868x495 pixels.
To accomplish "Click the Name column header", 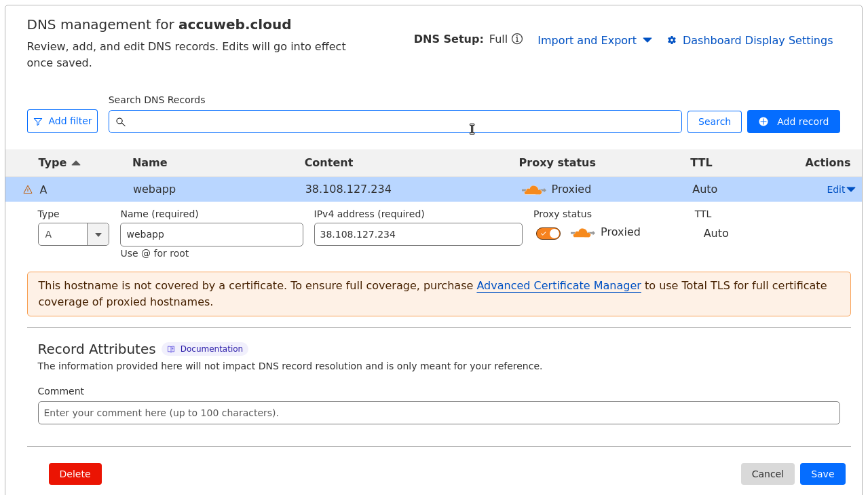I will [x=149, y=162].
